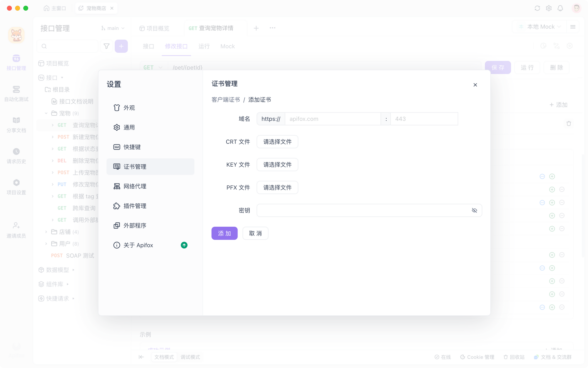Screen dimensions: 588x368
Task: Click the refresh icon in title bar
Action: 537,8
